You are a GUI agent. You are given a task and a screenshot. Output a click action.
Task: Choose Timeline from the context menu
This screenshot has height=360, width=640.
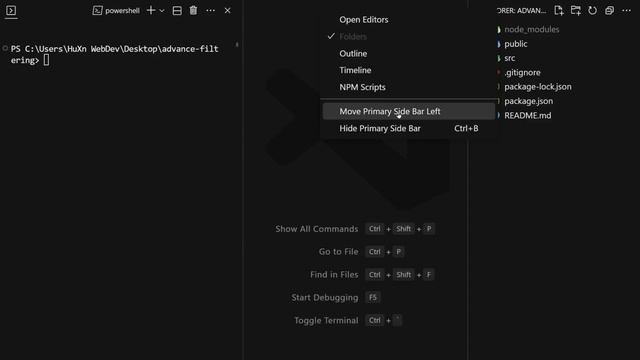[x=409, y=70]
